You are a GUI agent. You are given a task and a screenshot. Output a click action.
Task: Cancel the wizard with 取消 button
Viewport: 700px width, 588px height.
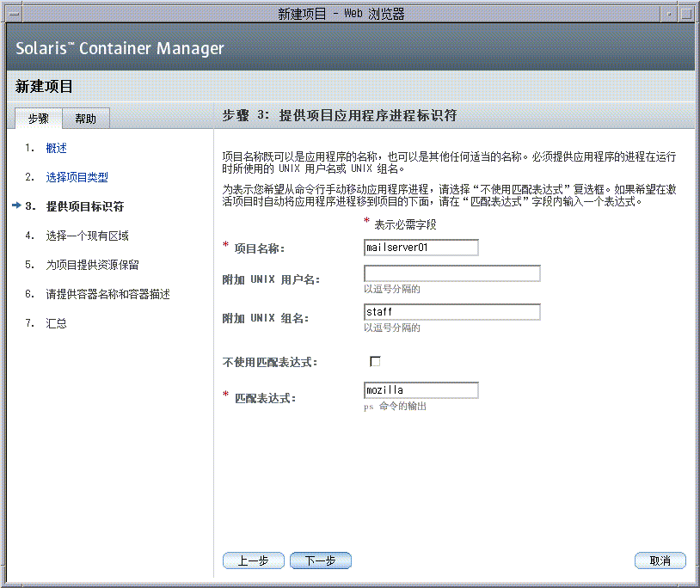pos(660,560)
